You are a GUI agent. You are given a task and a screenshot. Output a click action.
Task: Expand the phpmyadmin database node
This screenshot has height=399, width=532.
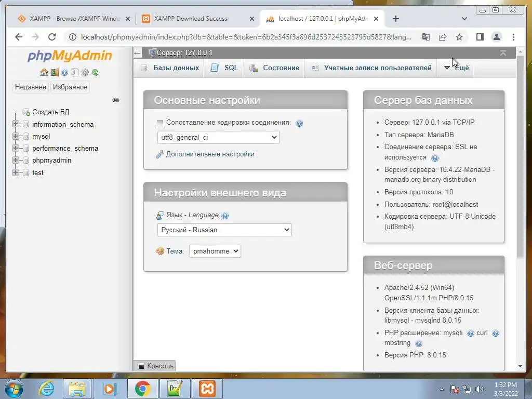15,160
